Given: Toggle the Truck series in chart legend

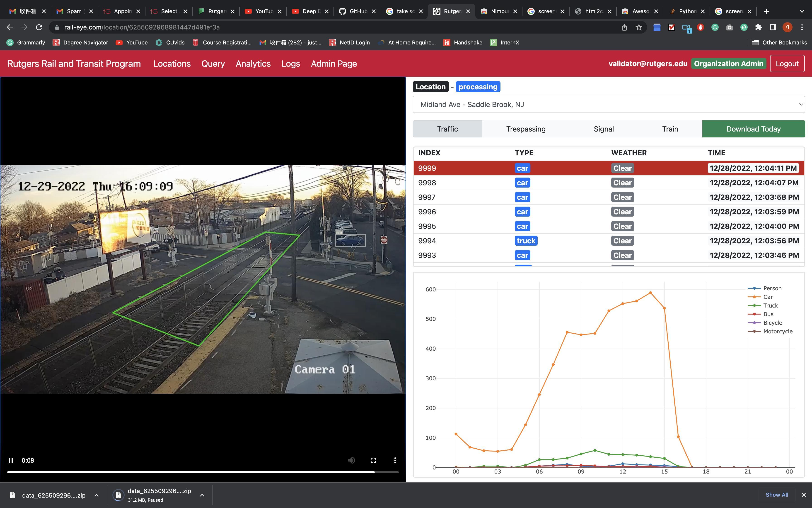Looking at the screenshot, I should click(x=763, y=306).
